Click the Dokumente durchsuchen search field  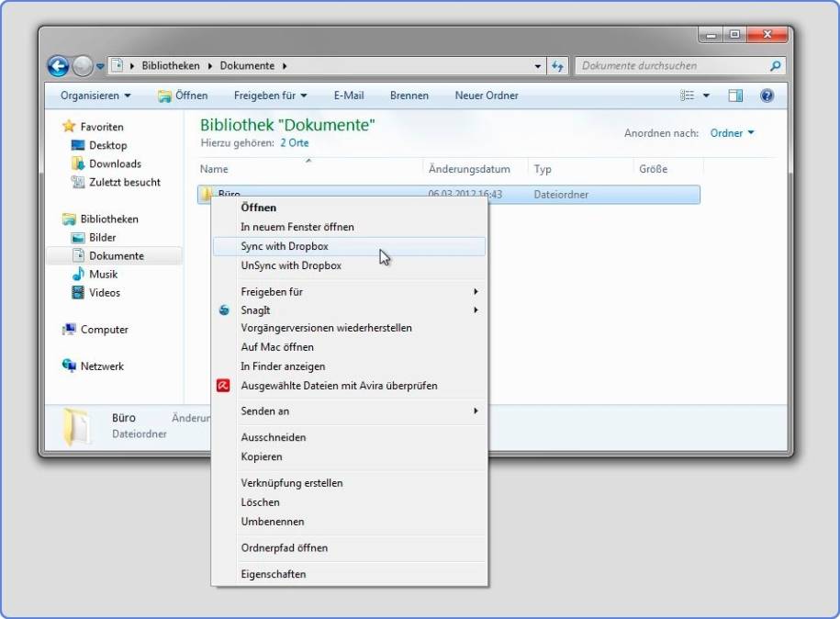pos(672,66)
